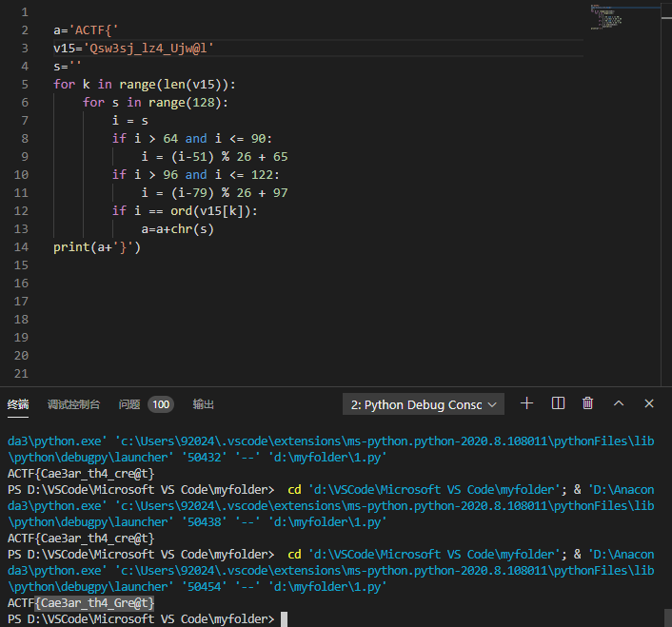Click condition i > 64 and i <= 90 on line 8
This screenshot has width=672, height=627.
200,139
